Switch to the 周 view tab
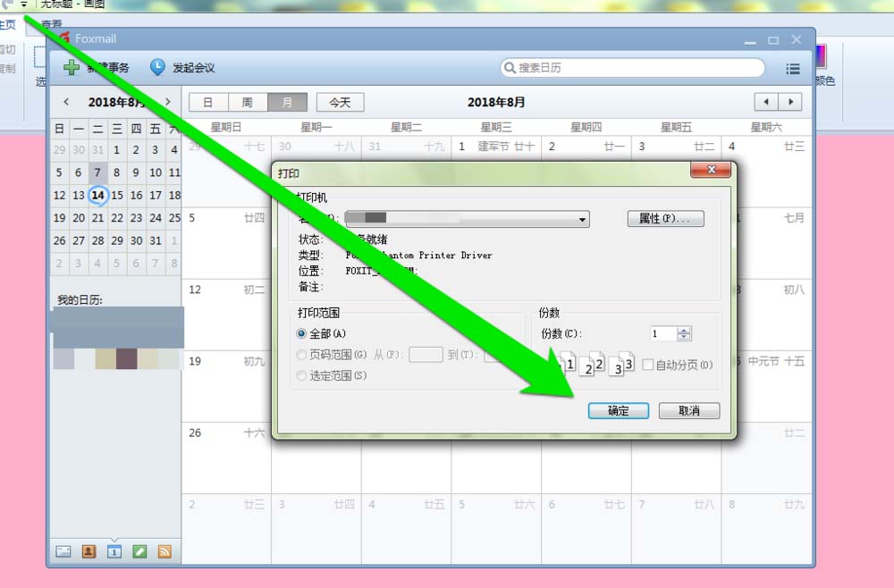 248,102
